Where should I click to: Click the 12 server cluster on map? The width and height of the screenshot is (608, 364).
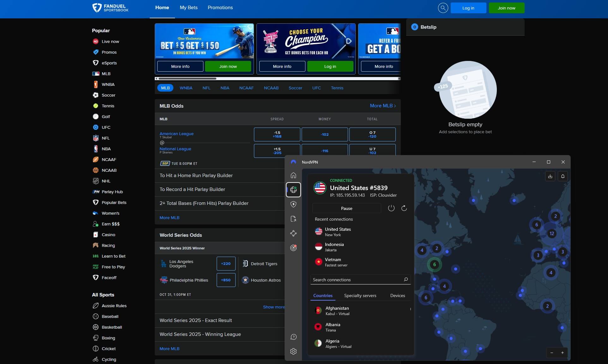click(x=552, y=234)
